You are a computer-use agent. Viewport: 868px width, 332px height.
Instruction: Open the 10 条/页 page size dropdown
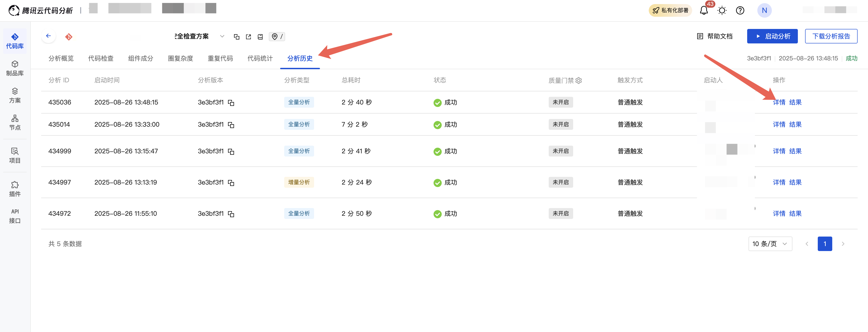point(770,244)
